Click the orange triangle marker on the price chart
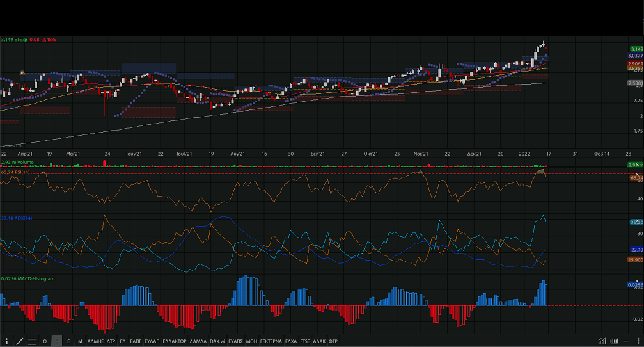The image size is (644, 347). [22, 72]
